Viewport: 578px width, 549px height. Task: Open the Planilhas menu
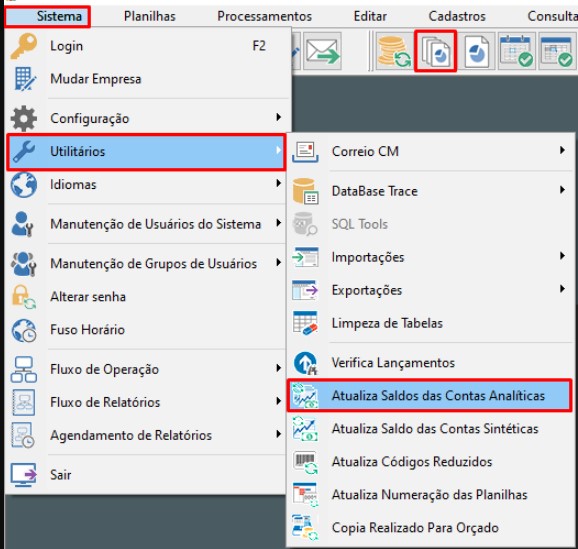coord(150,16)
